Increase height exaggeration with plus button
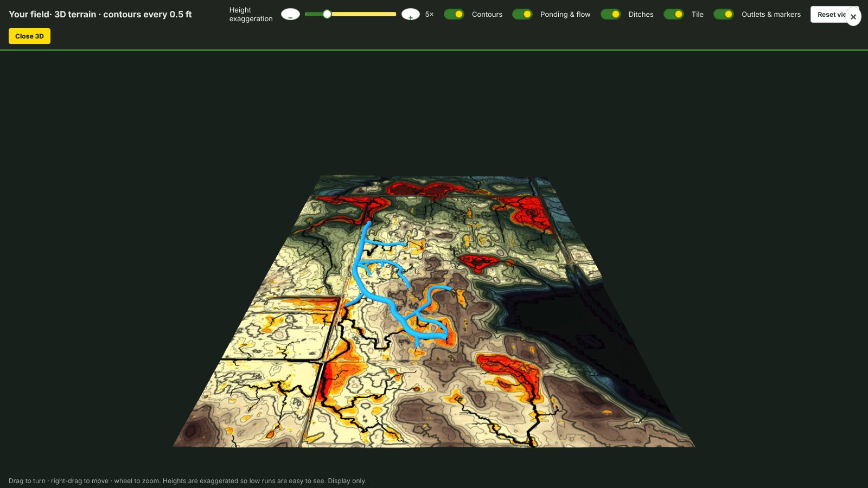The image size is (868, 488). (x=411, y=15)
